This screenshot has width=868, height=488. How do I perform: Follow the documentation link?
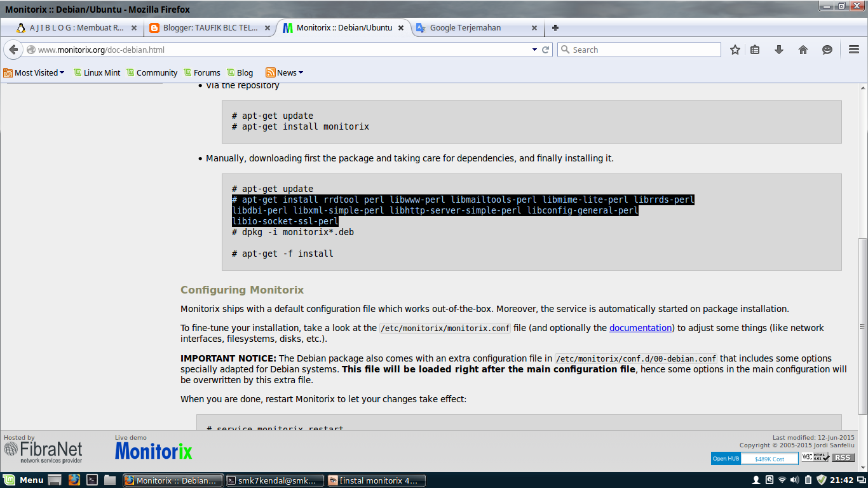pos(641,328)
